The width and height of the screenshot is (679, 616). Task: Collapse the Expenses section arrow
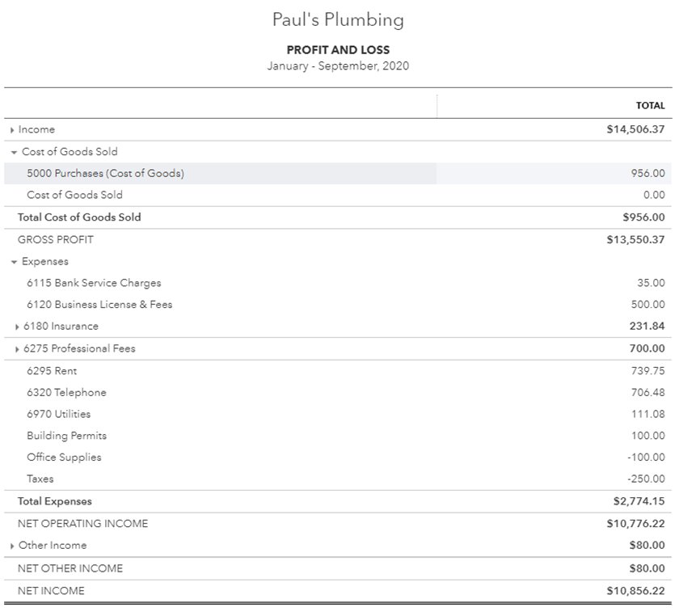point(15,262)
